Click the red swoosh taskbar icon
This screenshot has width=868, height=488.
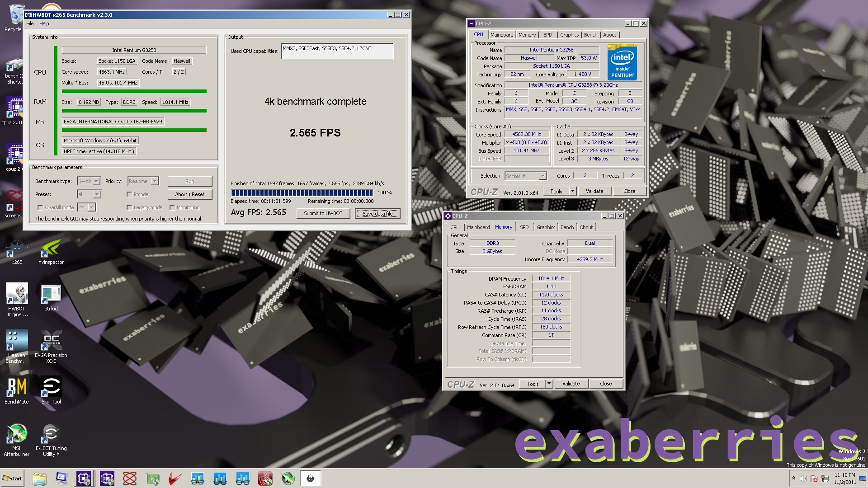click(175, 478)
